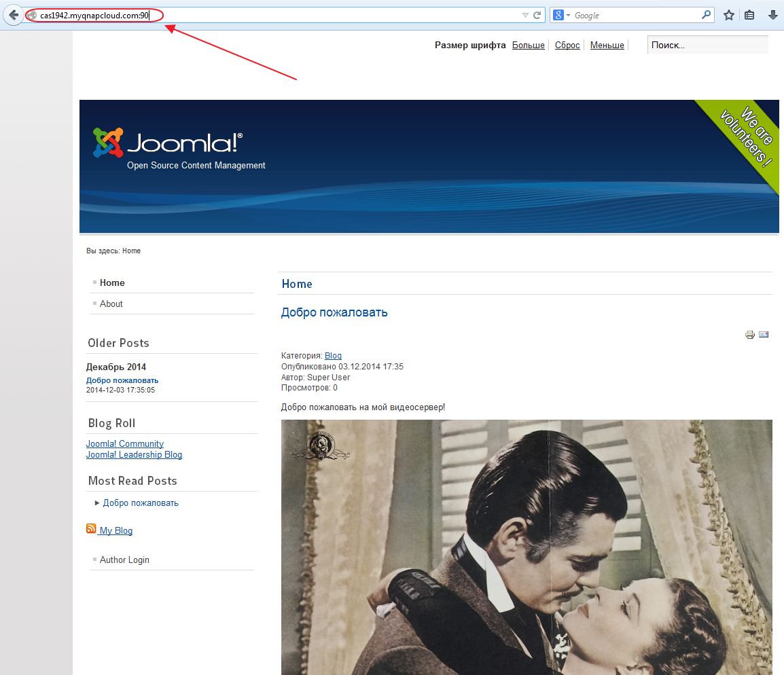The image size is (784, 675).
Task: Click the Older Posts heading
Action: (118, 343)
